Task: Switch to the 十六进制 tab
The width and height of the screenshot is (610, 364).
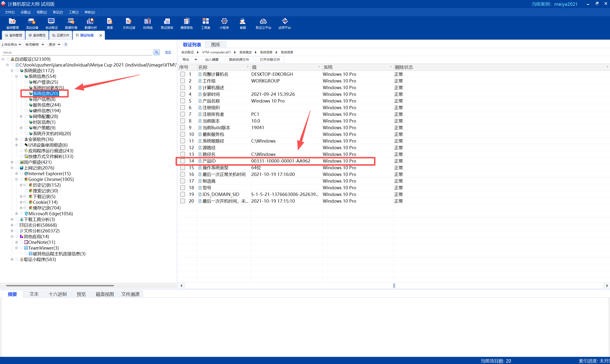Action: pyautogui.click(x=58, y=294)
